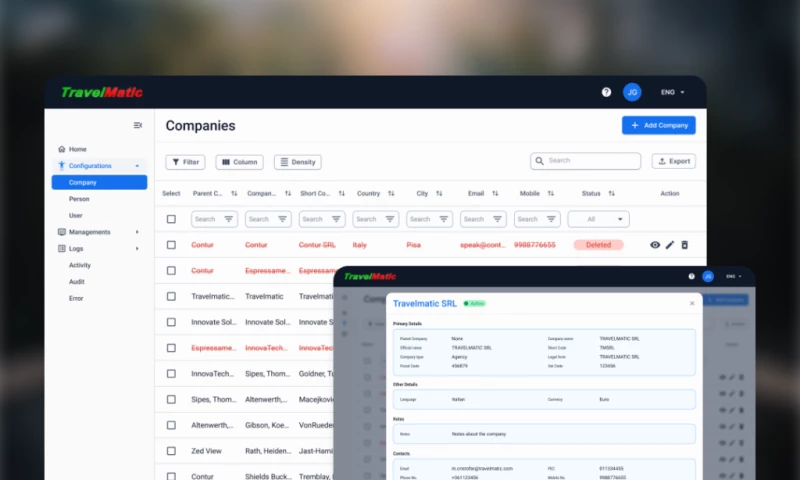Screen dimensions: 800x480
Task: Sort by the Compan... column arrows
Action: [288, 193]
